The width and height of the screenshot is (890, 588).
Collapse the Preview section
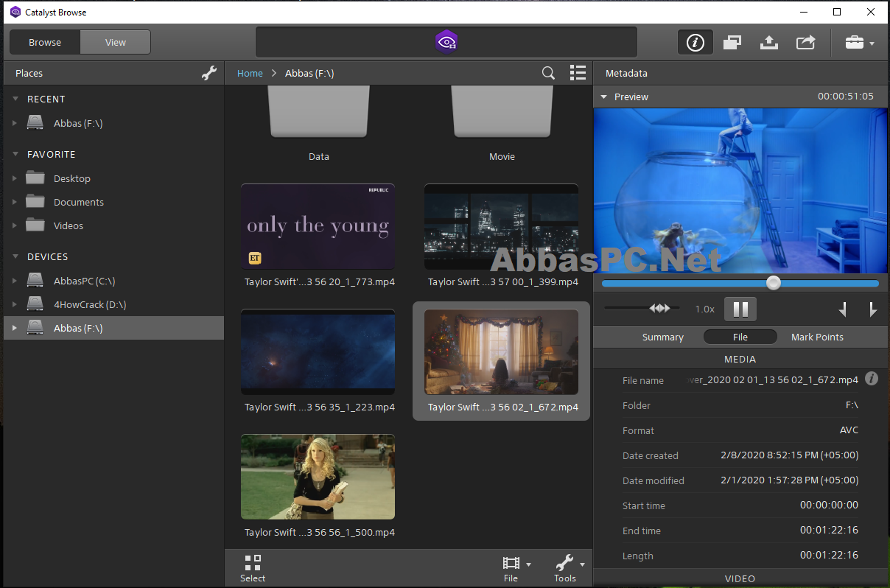pyautogui.click(x=603, y=97)
